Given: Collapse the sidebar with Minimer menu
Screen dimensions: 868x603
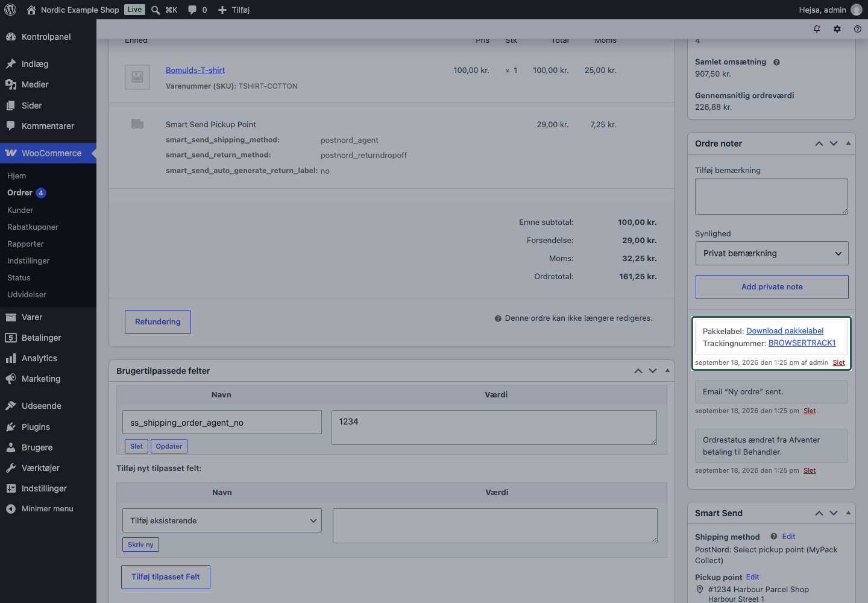Looking at the screenshot, I should [x=48, y=509].
